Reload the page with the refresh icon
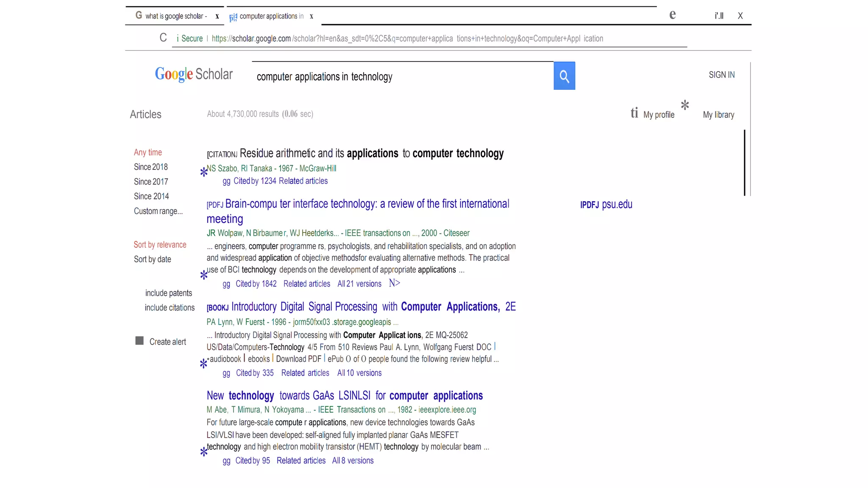 tap(163, 38)
